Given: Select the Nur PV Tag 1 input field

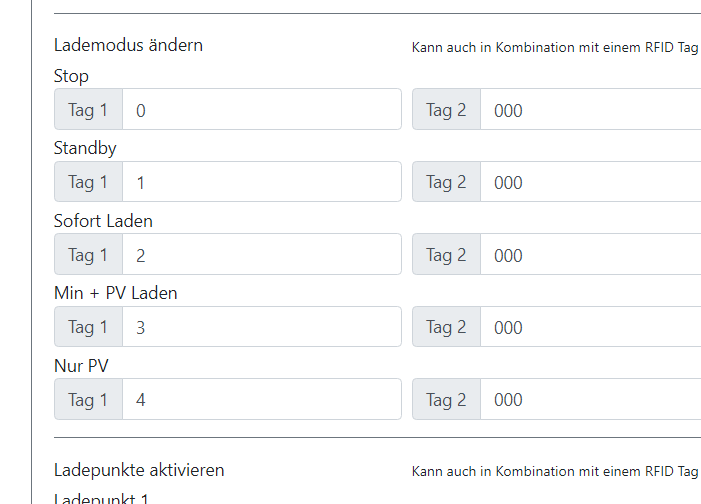Looking at the screenshot, I should click(x=261, y=399).
